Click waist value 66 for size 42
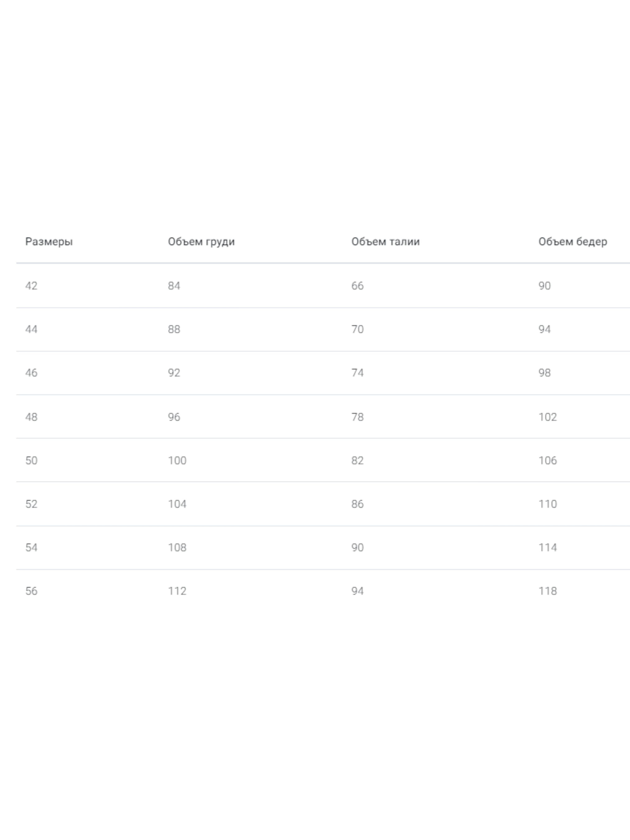This screenshot has height=840, width=630. 357,286
